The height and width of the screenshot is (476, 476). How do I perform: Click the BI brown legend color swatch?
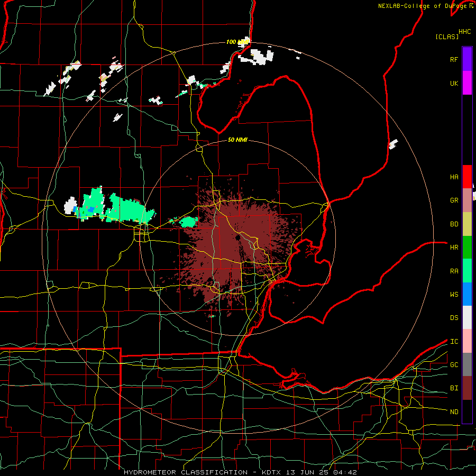point(467,388)
